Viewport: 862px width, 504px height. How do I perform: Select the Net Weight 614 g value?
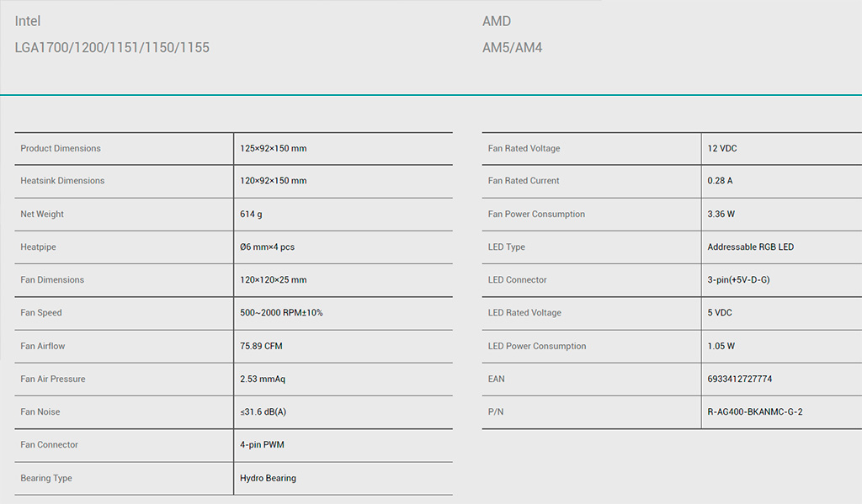(251, 215)
